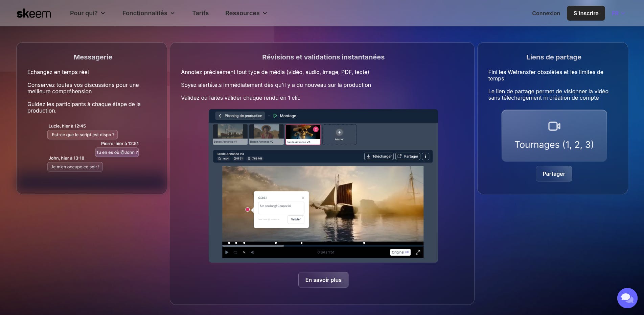
Task: Click the 0:34.1 timestamp in the comment popup
Action: (x=262, y=198)
